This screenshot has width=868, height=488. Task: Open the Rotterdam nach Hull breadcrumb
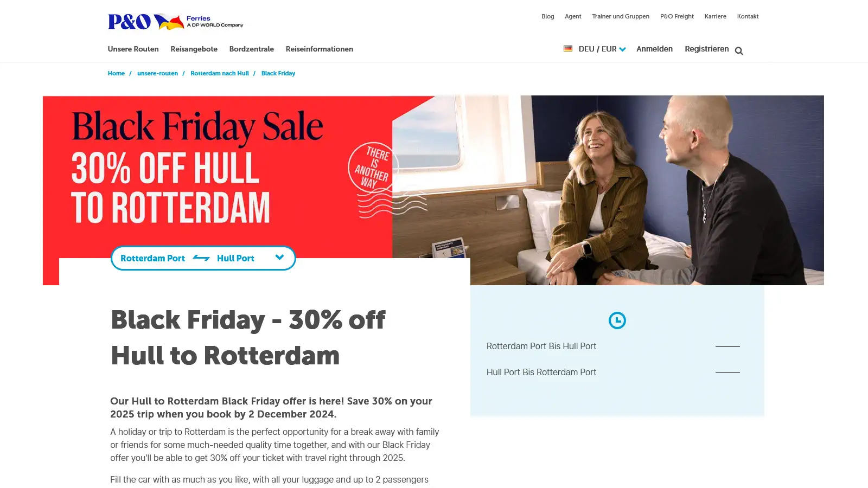[x=220, y=73]
